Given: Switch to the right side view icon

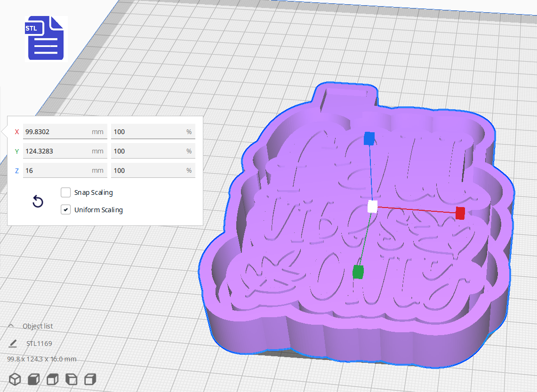Looking at the screenshot, I should tap(90, 379).
